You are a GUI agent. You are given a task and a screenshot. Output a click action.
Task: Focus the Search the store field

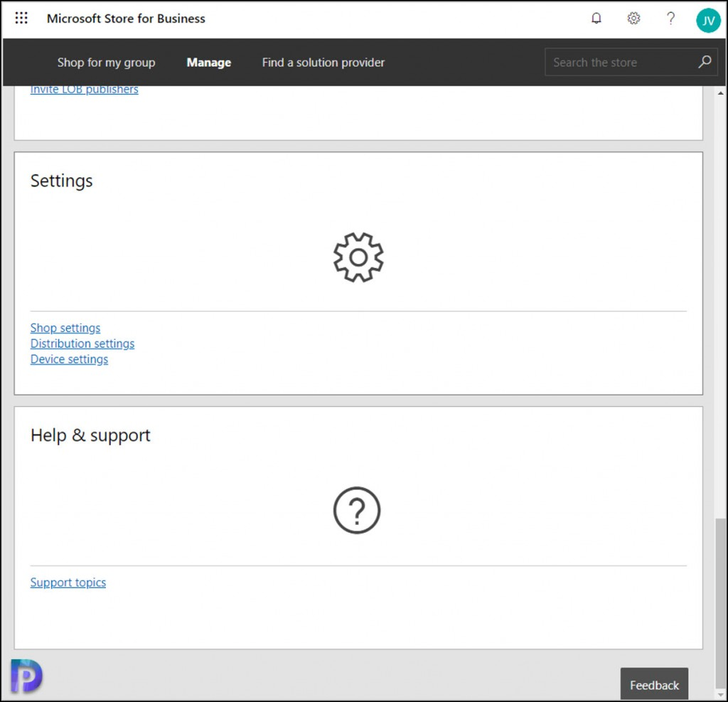[x=631, y=62]
